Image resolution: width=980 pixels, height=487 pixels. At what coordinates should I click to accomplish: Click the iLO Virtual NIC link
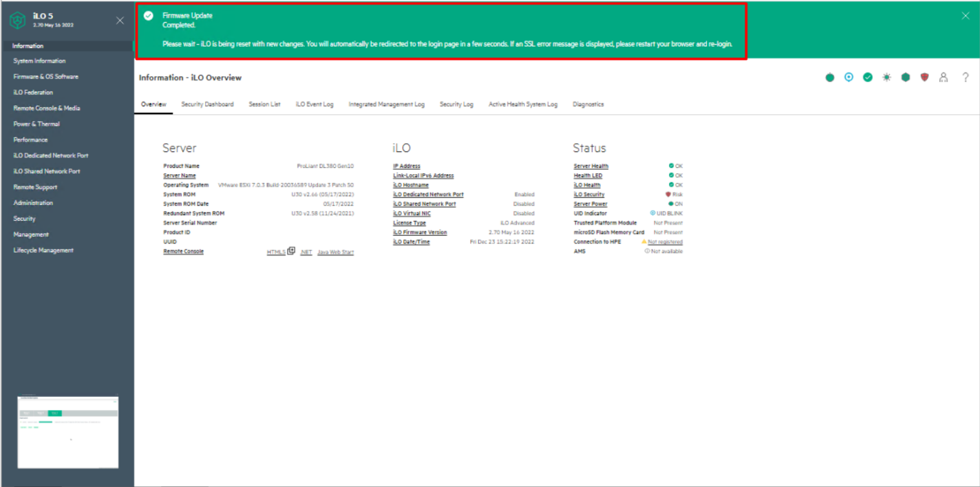412,213
